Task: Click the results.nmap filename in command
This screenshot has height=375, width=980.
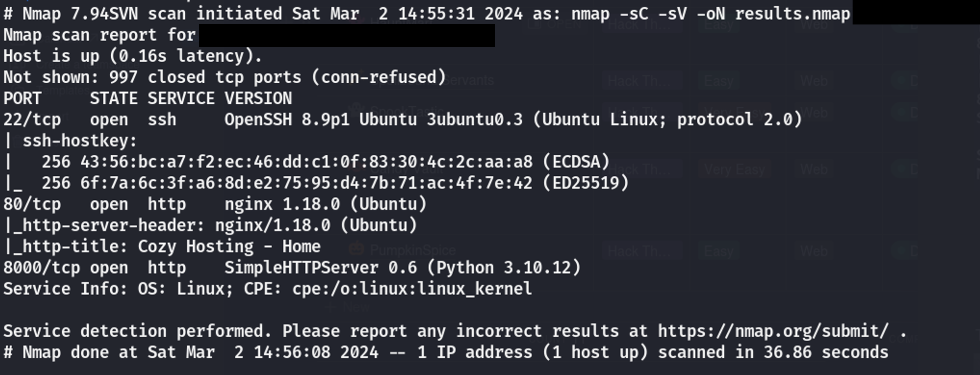Action: [x=792, y=14]
